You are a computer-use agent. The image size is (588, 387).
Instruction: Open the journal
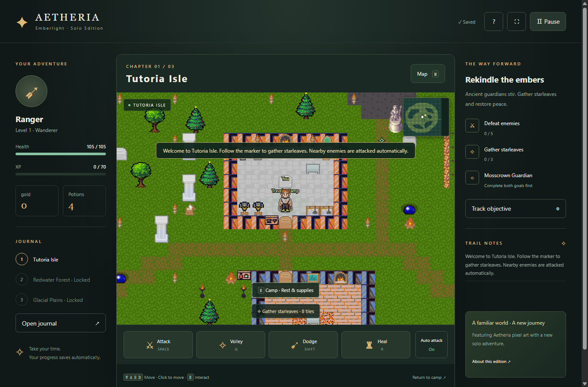pos(61,323)
